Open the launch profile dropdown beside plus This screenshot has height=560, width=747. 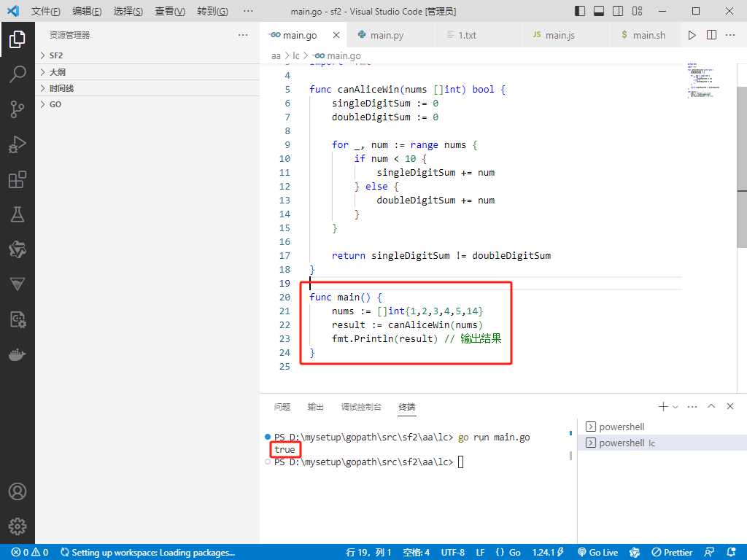click(675, 407)
